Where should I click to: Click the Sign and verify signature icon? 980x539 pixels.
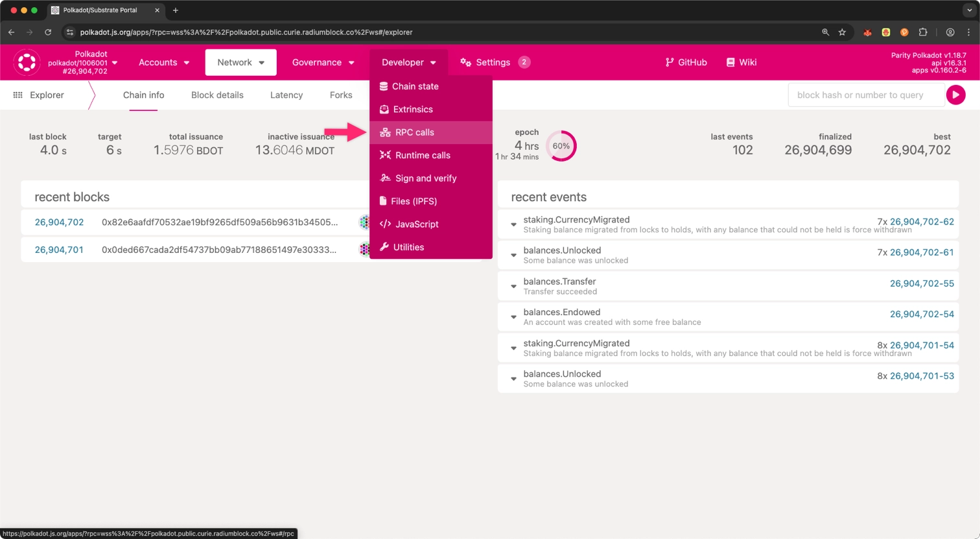point(385,178)
